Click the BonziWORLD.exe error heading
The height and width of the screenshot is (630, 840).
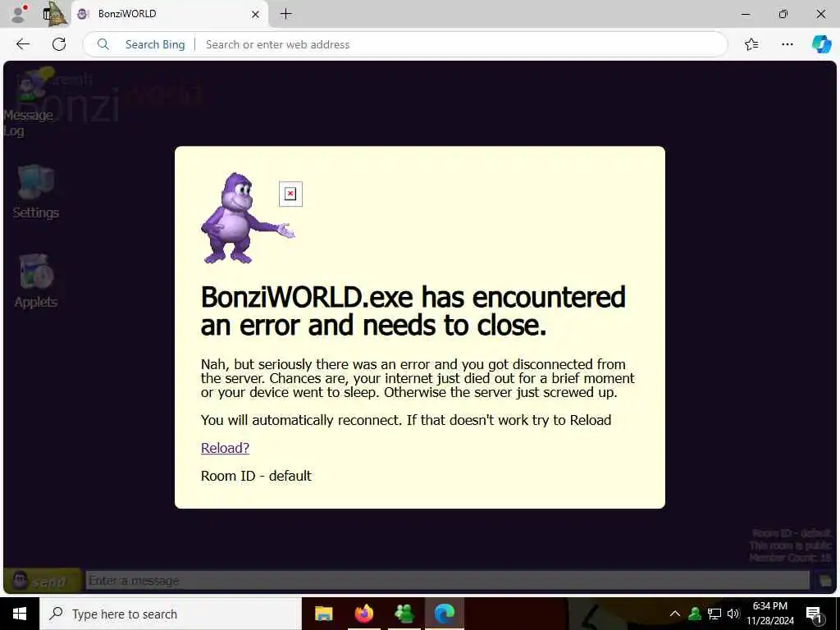coord(413,311)
